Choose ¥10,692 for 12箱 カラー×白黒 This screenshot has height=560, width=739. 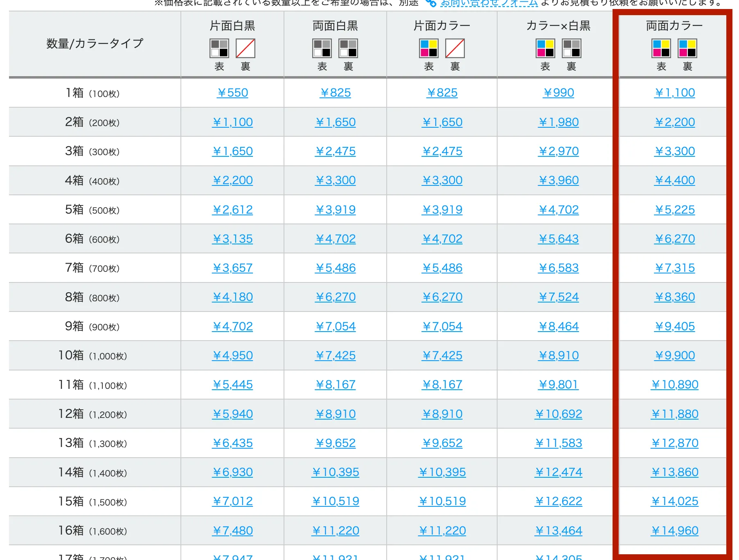pyautogui.click(x=558, y=414)
